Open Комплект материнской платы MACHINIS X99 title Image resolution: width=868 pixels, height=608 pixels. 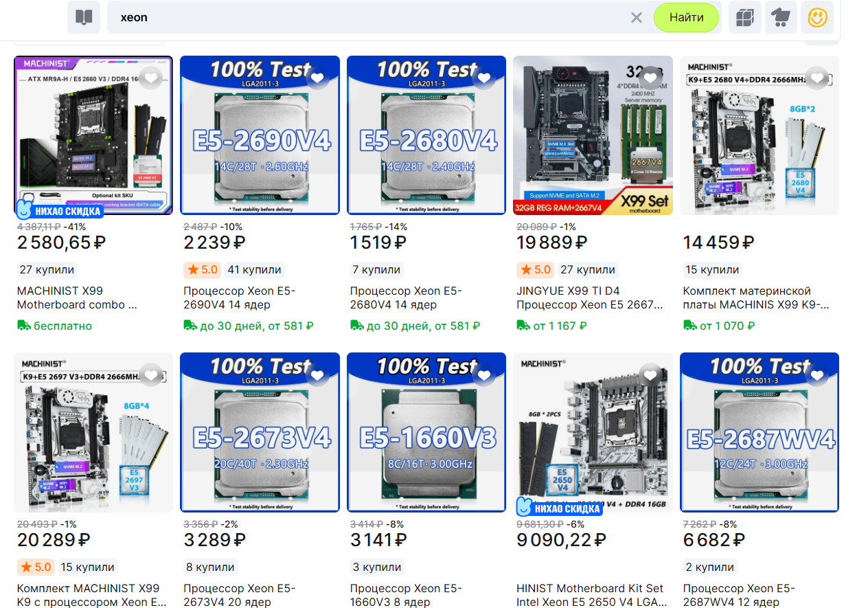click(756, 297)
